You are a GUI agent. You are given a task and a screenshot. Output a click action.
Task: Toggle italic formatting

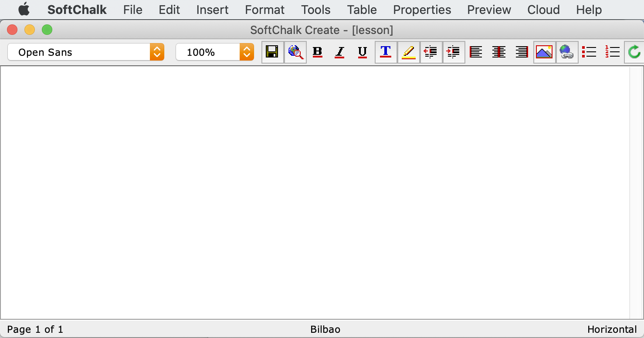pos(340,52)
